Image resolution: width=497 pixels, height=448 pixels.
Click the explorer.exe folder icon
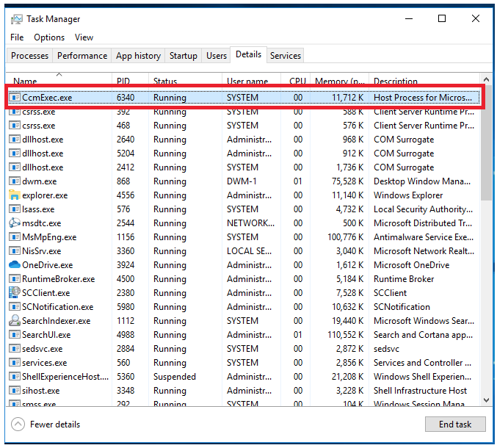coord(14,195)
